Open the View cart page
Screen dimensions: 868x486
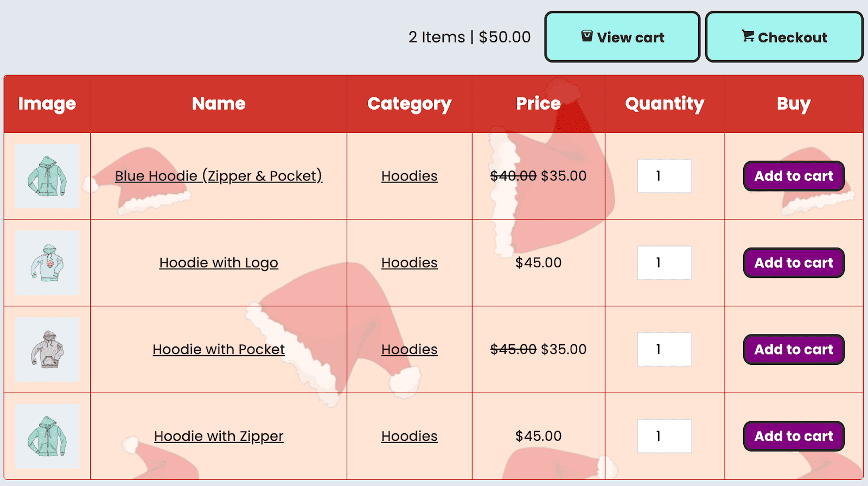(622, 37)
